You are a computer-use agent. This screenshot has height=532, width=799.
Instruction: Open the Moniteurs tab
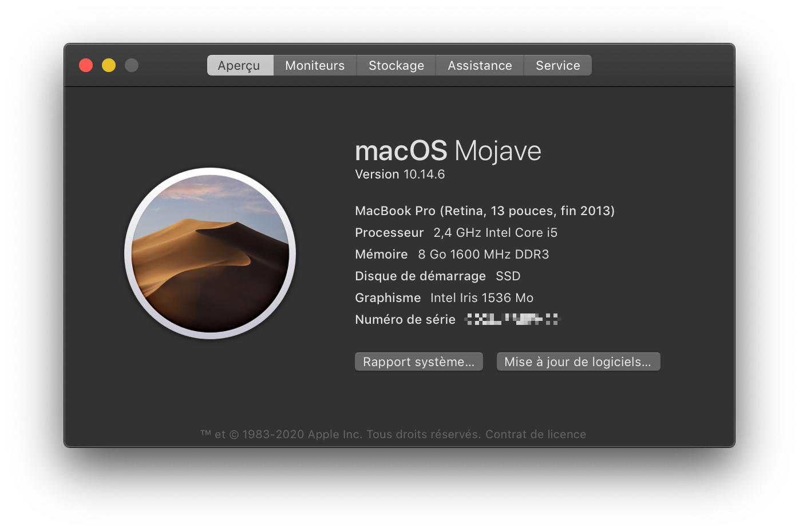315,65
